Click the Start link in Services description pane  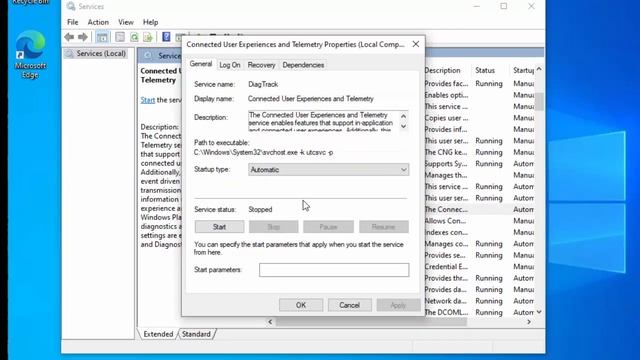(148, 100)
